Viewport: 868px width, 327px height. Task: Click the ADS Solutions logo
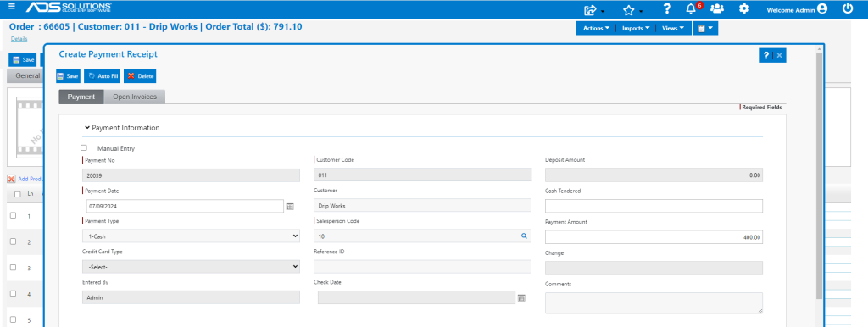point(69,8)
